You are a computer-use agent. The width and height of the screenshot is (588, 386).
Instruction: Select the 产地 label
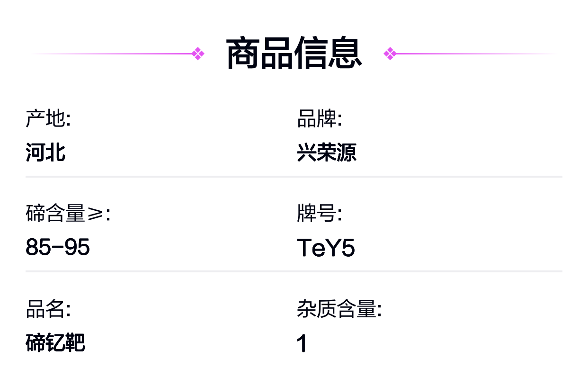tap(48, 119)
